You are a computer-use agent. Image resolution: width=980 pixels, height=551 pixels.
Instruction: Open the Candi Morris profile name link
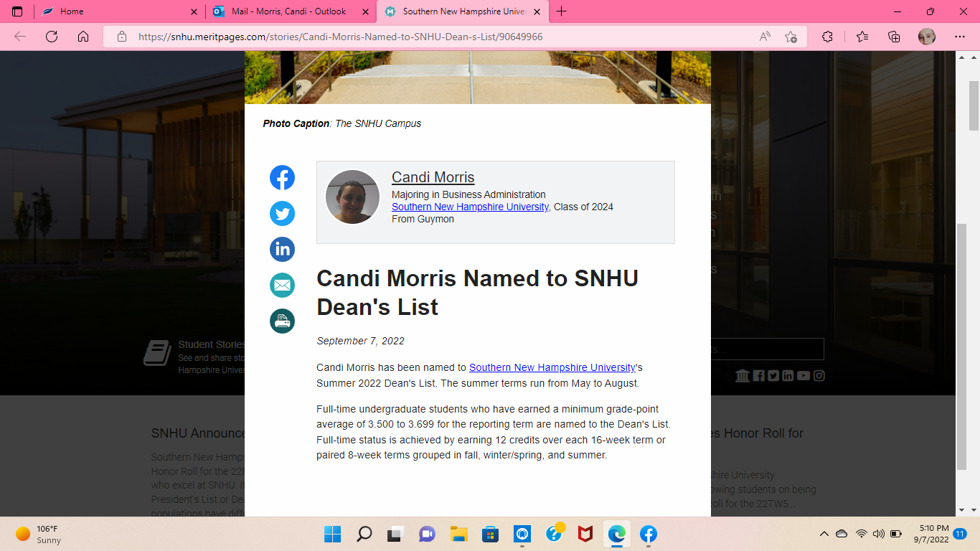(x=433, y=177)
